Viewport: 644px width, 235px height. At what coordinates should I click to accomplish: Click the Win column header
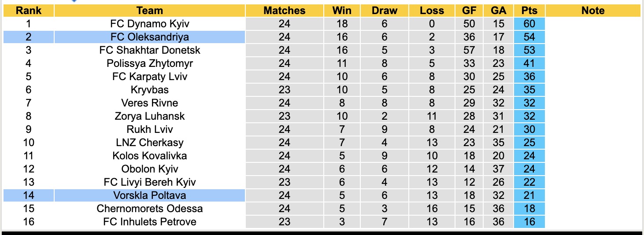click(x=342, y=11)
